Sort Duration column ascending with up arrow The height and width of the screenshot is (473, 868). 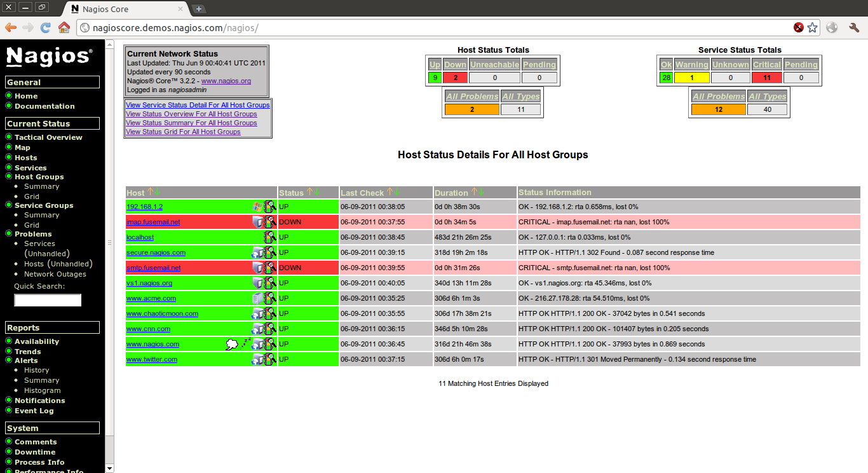473,192
